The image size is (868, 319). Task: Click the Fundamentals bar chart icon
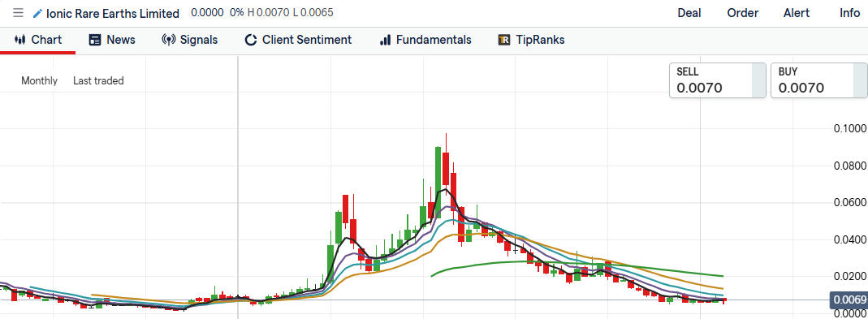pyautogui.click(x=386, y=40)
